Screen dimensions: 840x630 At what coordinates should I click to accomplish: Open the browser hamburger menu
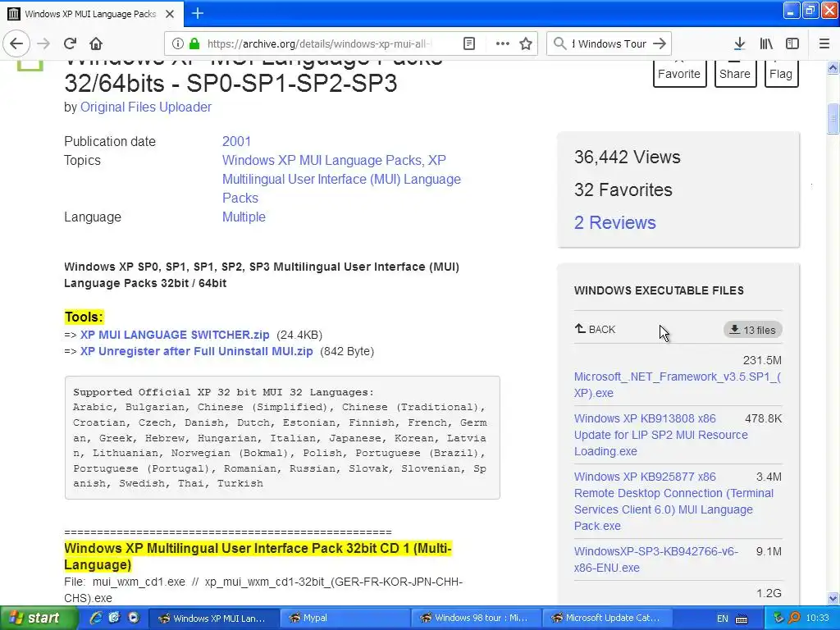[824, 43]
